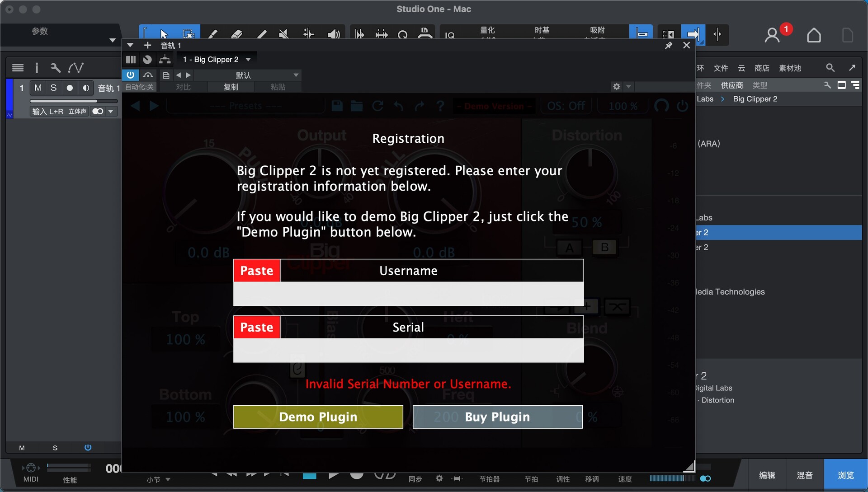Solo track 1 with S button

click(53, 88)
